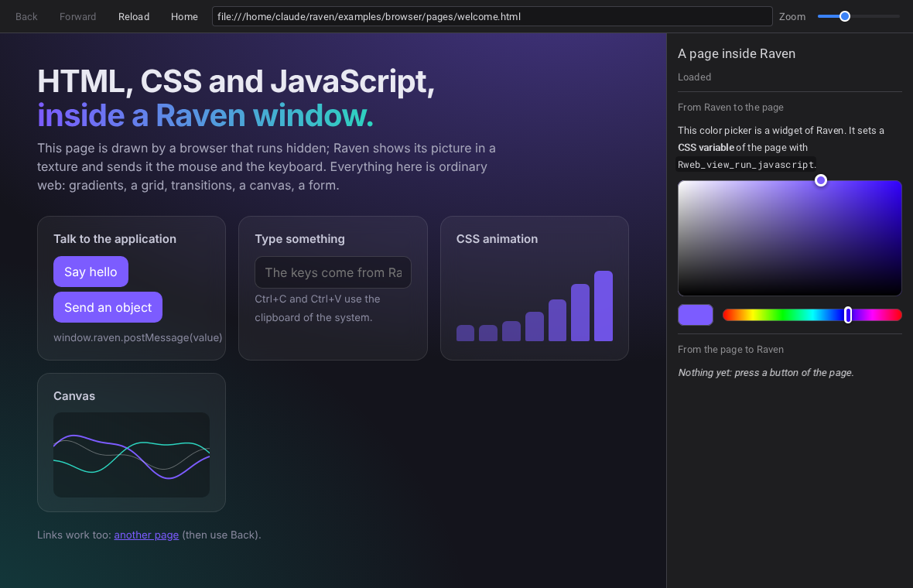Click the 'Nothing yet: press a button' message
Image resolution: width=913 pixels, height=588 pixels.
click(x=766, y=373)
